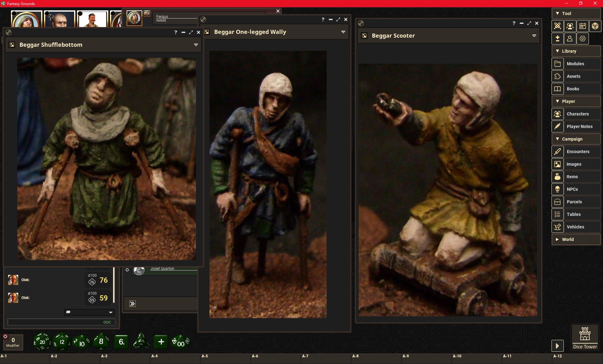Screen dimensions: 603x364
Task: Open the Combat Tracker crossed-swords tool
Action: pos(557,26)
